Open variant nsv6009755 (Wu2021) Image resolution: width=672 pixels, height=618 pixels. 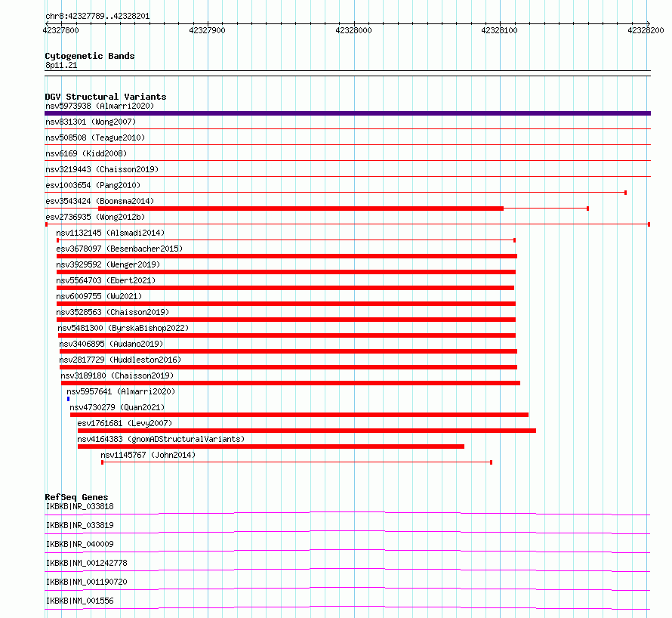[99, 296]
